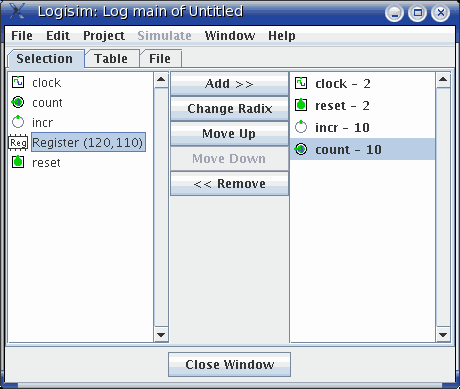
Task: Minimize the Logisim log window
Action: pyautogui.click(x=395, y=13)
